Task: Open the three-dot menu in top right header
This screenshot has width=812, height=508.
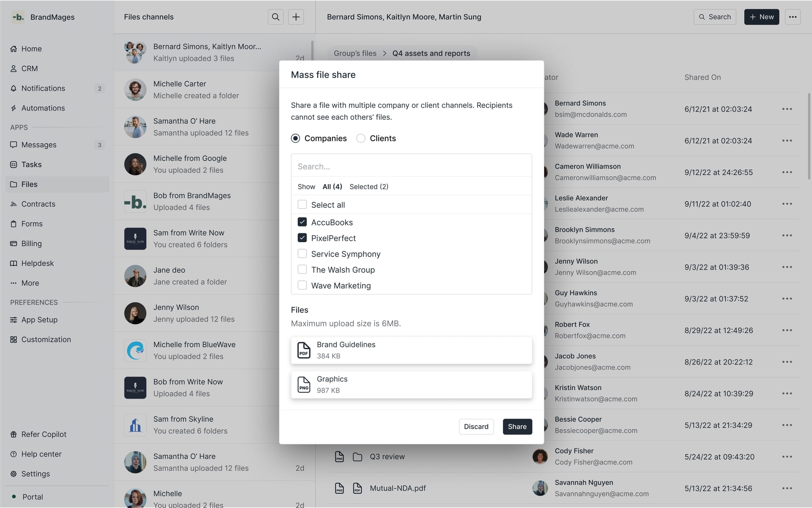Action: 792,17
